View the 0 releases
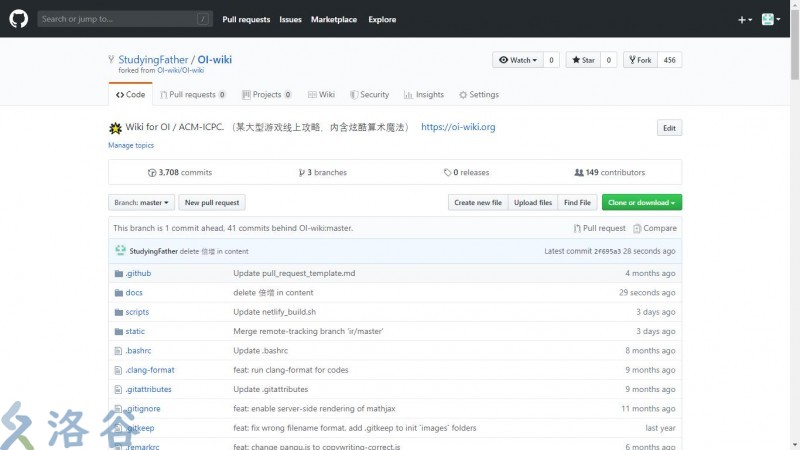 (466, 172)
